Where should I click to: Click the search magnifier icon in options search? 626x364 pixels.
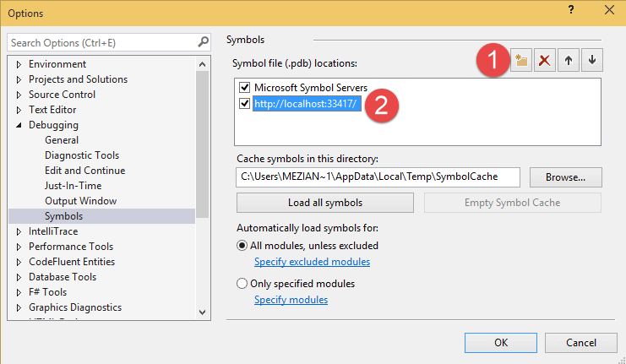[203, 42]
